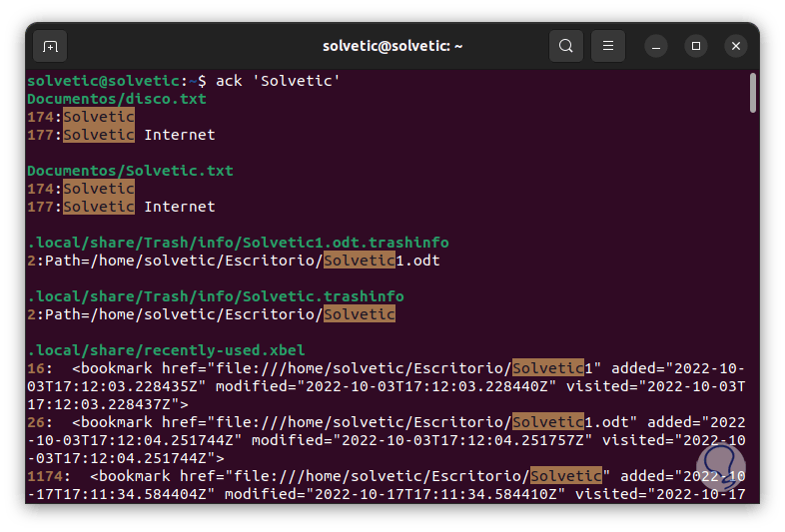This screenshot has height=532, width=785.
Task: Open the terminal search tool
Action: [565, 46]
